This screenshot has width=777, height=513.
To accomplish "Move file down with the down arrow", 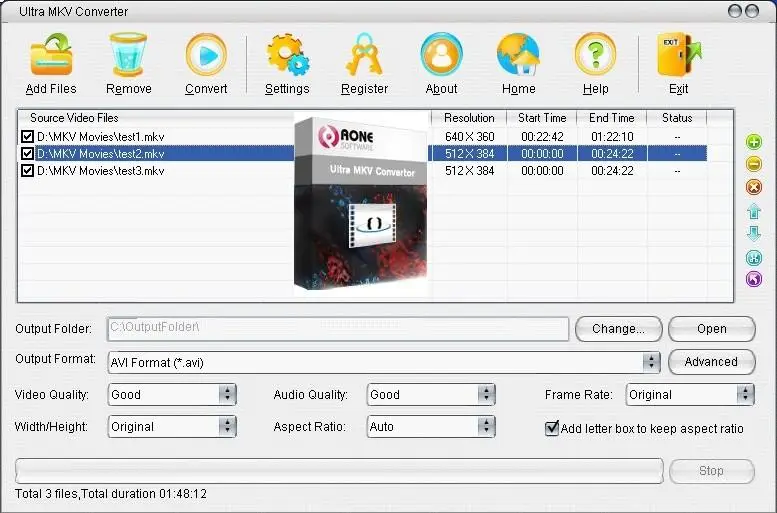I will click(754, 233).
